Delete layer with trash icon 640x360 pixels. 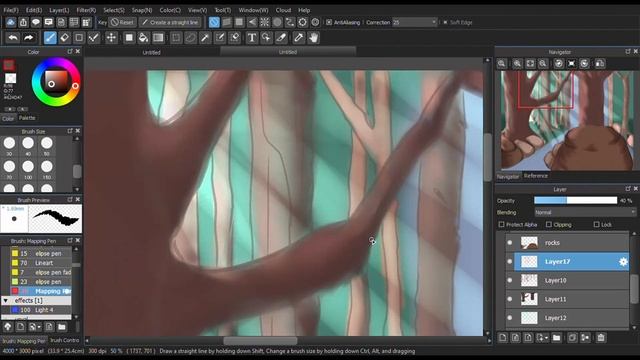pyautogui.click(x=600, y=338)
